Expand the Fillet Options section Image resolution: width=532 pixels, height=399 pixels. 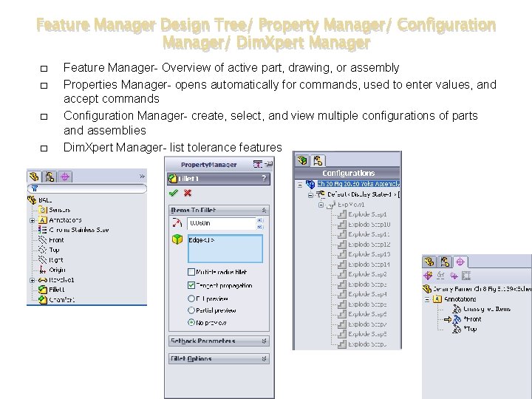click(x=264, y=358)
